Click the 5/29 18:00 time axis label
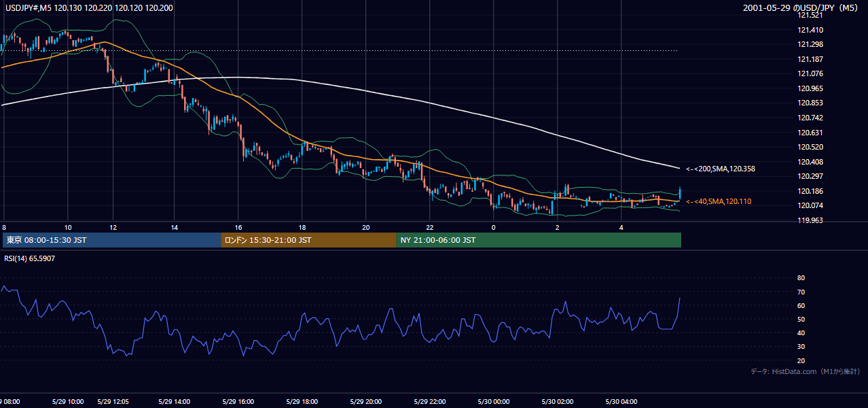This screenshot has height=408, width=868. 301,401
